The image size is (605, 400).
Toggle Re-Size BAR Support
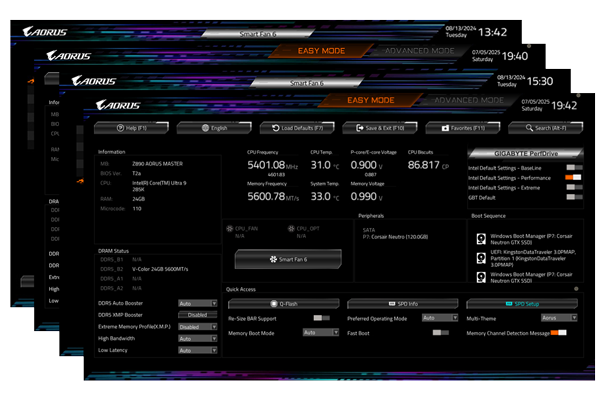coord(321,318)
